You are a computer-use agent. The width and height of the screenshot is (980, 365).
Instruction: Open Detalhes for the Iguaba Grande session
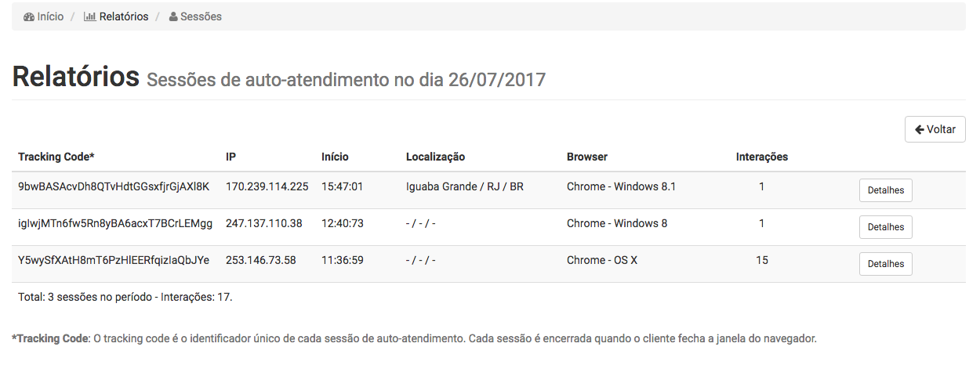[886, 190]
